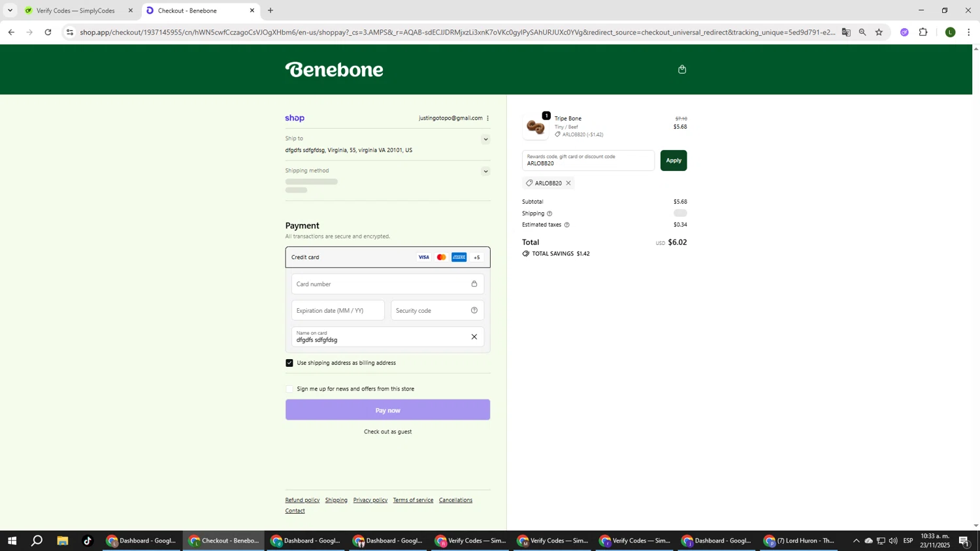
Task: Open account options next to justingotopo email
Action: coord(487,118)
